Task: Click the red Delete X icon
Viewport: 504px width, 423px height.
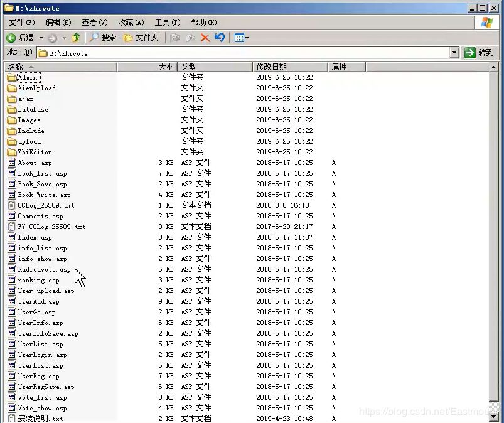Action: pyautogui.click(x=205, y=38)
